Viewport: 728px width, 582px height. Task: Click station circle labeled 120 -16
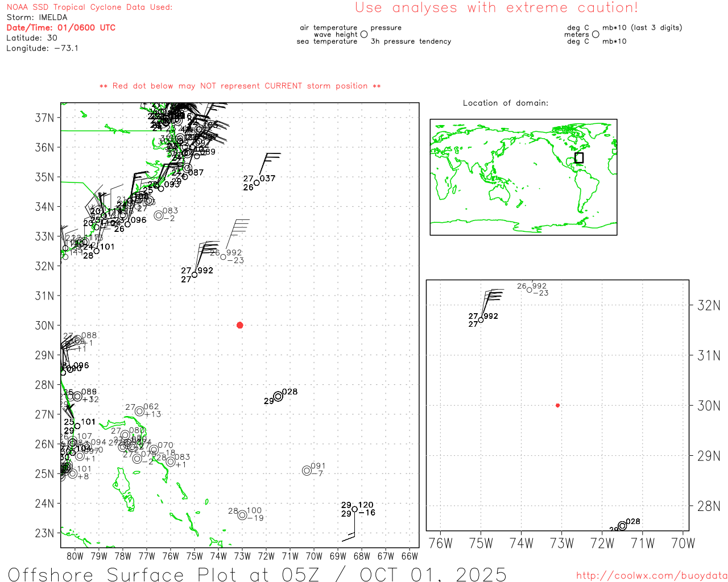pos(355,509)
